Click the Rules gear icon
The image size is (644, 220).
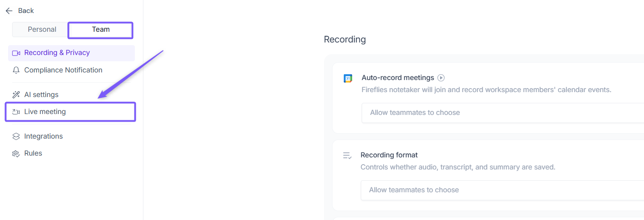click(x=16, y=153)
